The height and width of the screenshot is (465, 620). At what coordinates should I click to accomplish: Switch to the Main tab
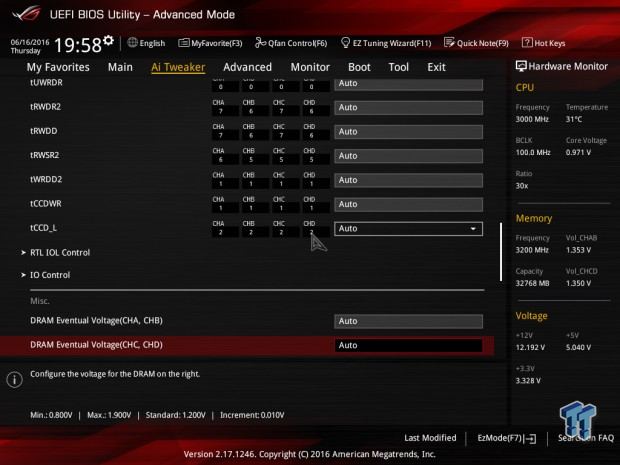pyautogui.click(x=120, y=67)
